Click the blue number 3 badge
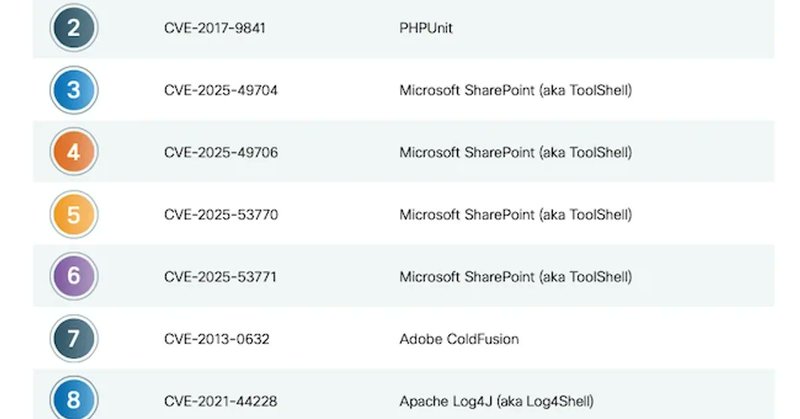This screenshot has height=419, width=800. pyautogui.click(x=73, y=90)
